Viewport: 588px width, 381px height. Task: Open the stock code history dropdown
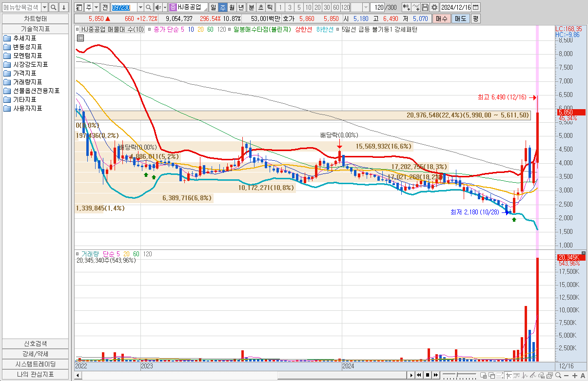point(140,7)
